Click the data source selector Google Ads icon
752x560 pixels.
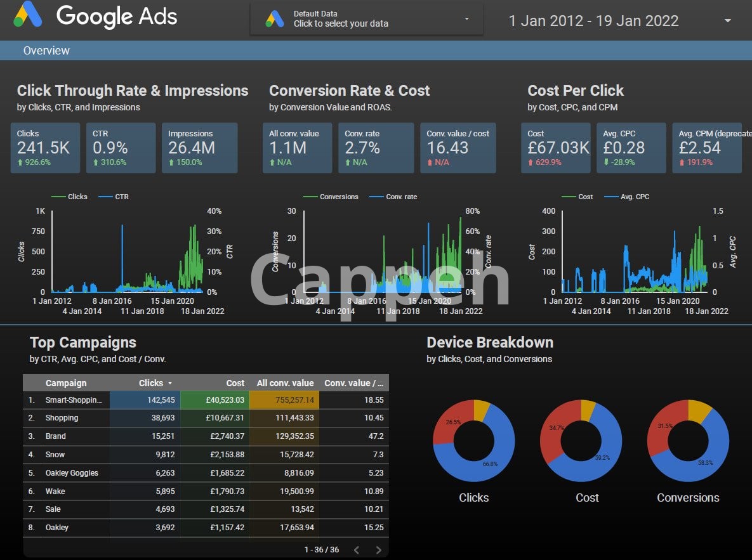pyautogui.click(x=275, y=19)
